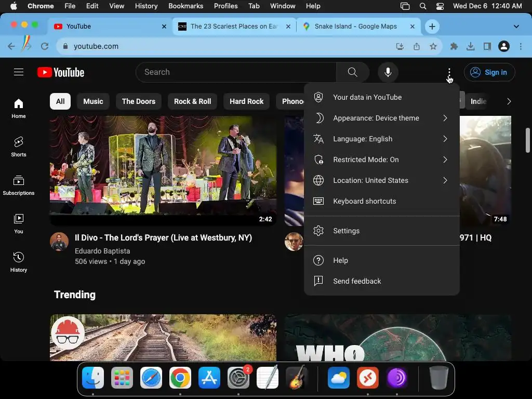The width and height of the screenshot is (532, 399).
Task: Open Il Divo The Lord's Prayer title
Action: 163,238
